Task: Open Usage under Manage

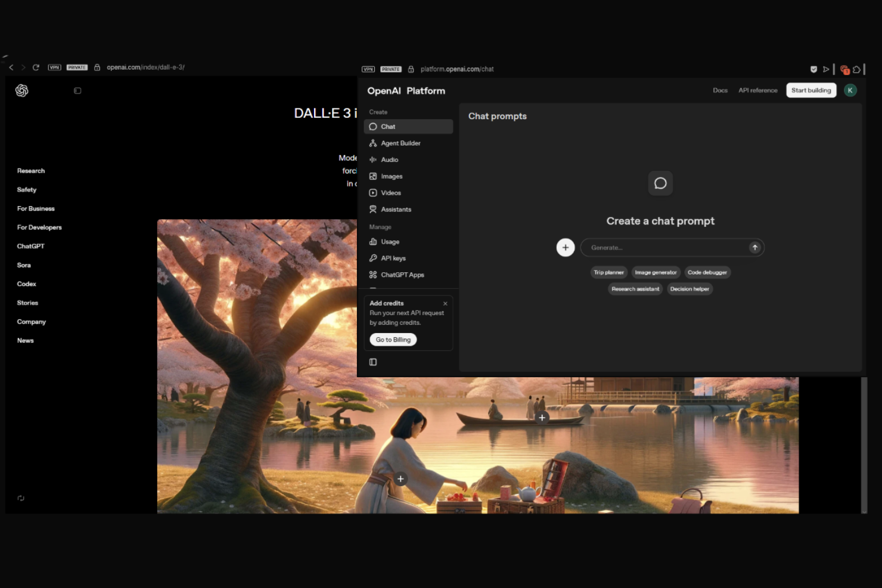Action: point(408,242)
